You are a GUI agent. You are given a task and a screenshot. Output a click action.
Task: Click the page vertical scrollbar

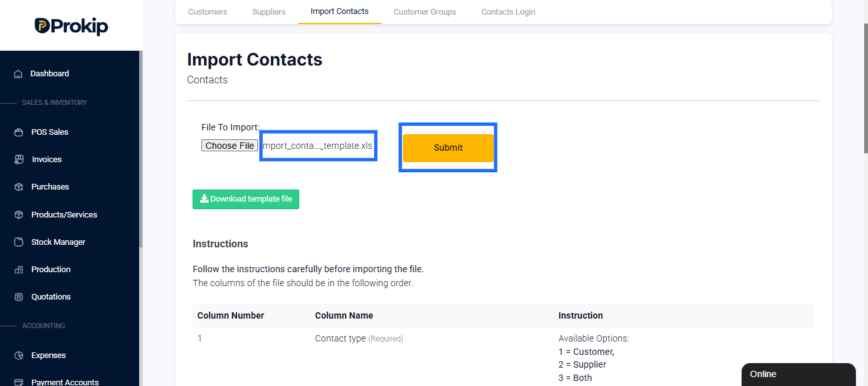865,88
